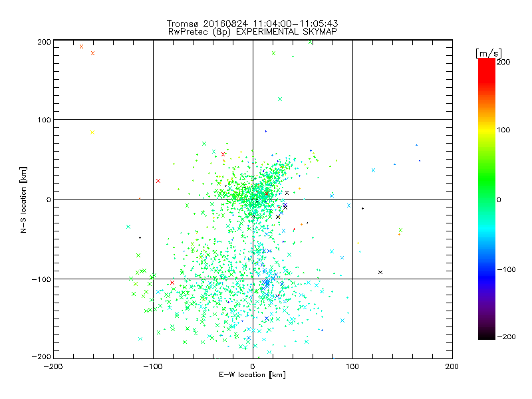
Task: Click the y-axis tick label '-200'
Action: (41, 356)
